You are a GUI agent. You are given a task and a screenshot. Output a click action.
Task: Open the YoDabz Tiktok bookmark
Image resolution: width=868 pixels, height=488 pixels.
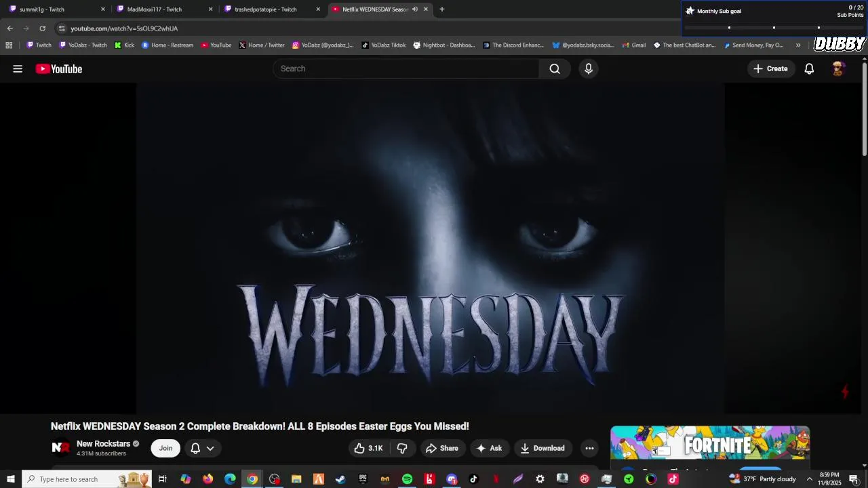coord(384,45)
